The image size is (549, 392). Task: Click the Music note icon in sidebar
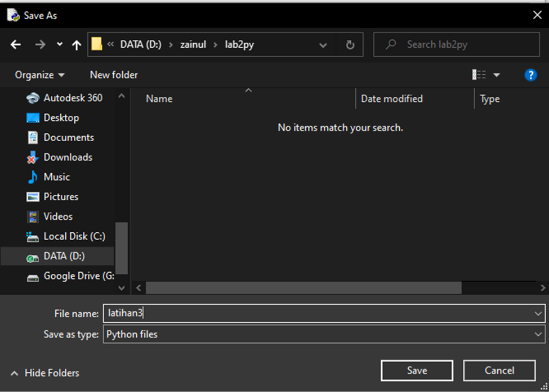(33, 177)
